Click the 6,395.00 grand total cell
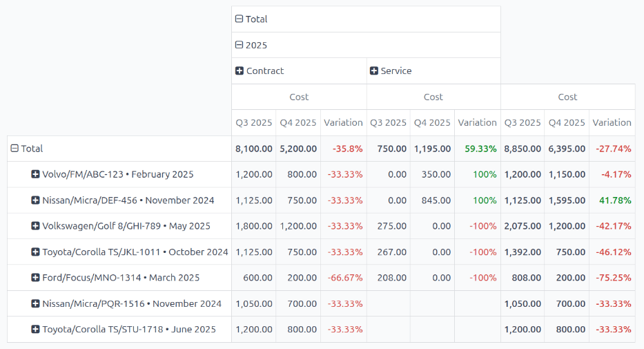The width and height of the screenshot is (644, 349). [x=567, y=149]
